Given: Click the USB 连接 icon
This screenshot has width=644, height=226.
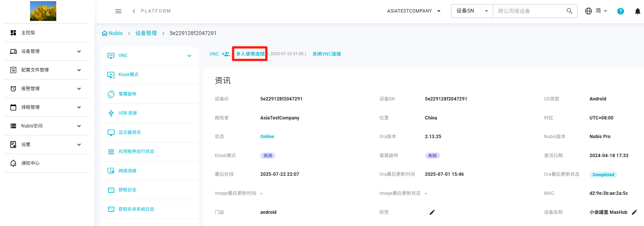Looking at the screenshot, I should pos(111,113).
